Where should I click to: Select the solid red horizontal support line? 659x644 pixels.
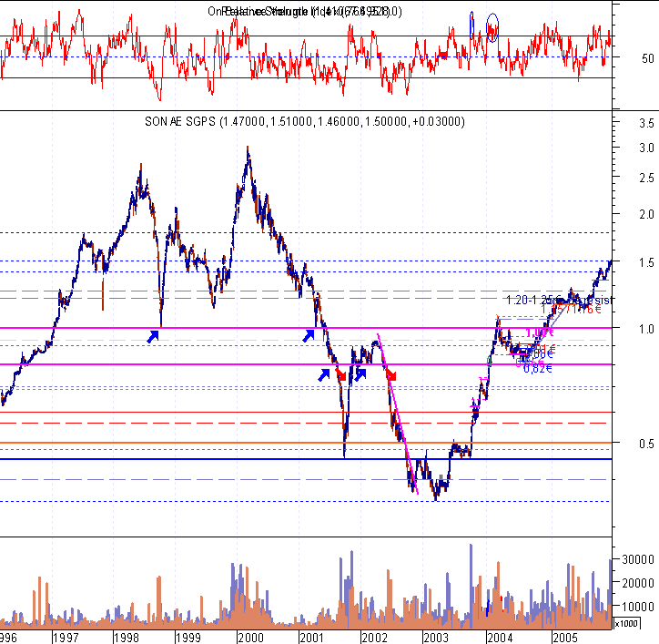tap(306, 413)
